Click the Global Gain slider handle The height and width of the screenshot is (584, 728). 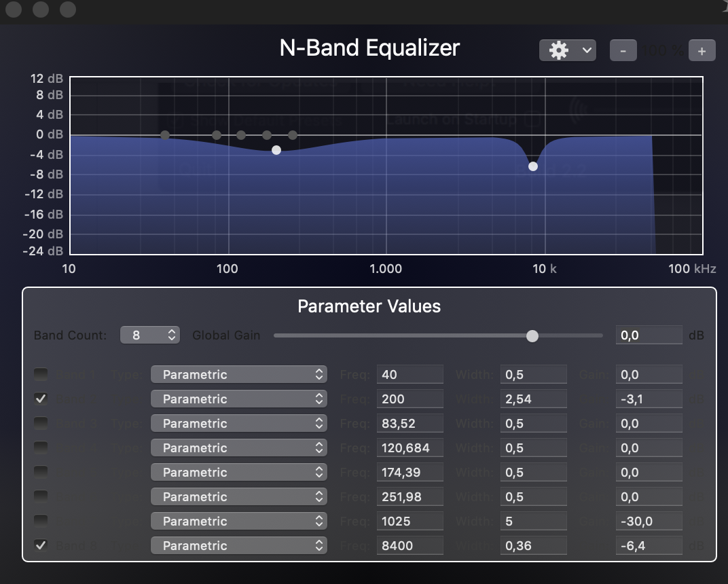pyautogui.click(x=532, y=335)
